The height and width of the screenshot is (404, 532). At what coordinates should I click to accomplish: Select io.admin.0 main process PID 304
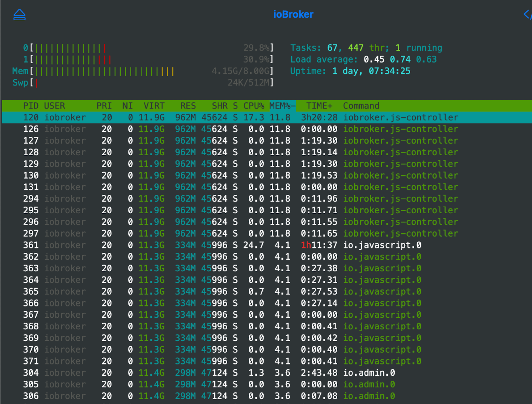tap(267, 373)
